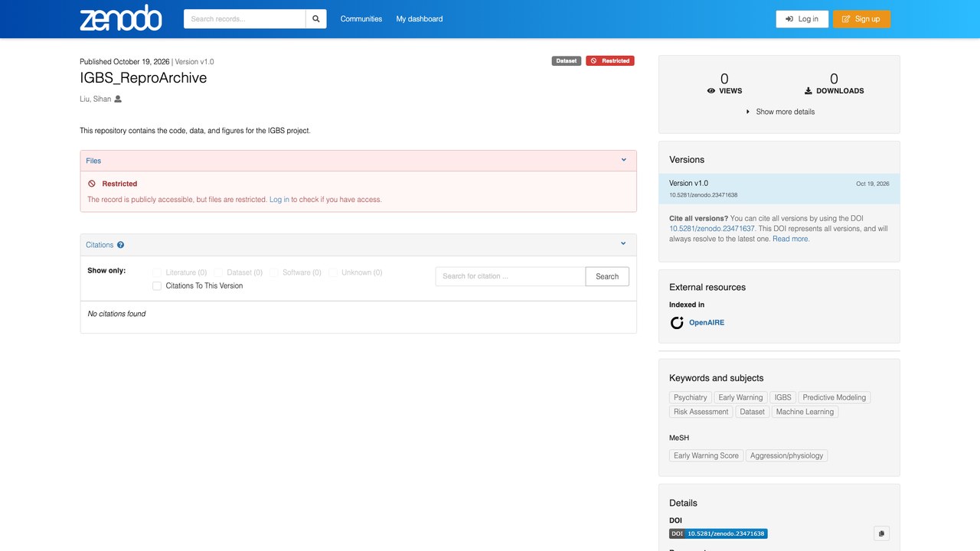Toggle the Literature (0) checkbox
Image resolution: width=980 pixels, height=551 pixels.
pos(157,272)
